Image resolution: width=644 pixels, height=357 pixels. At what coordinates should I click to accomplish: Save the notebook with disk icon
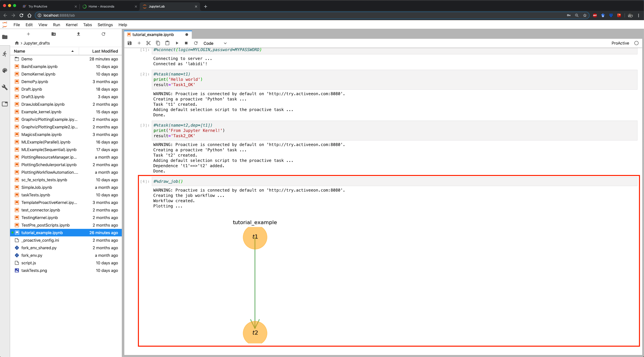click(130, 43)
